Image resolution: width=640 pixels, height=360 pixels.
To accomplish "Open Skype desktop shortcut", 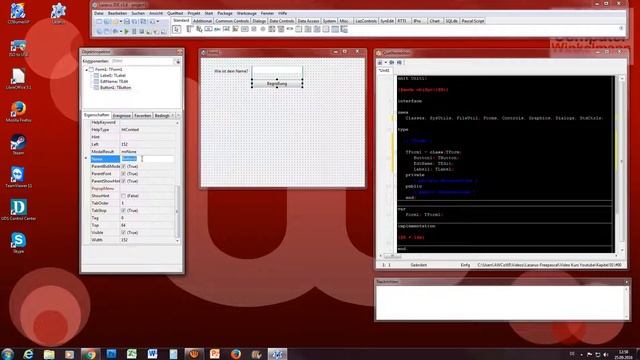I will 18,243.
